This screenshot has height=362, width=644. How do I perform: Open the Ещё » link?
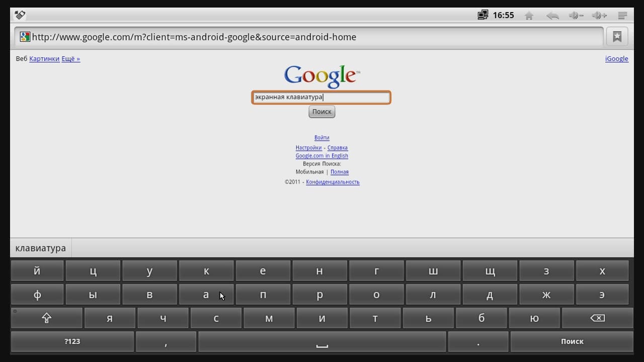coord(70,59)
